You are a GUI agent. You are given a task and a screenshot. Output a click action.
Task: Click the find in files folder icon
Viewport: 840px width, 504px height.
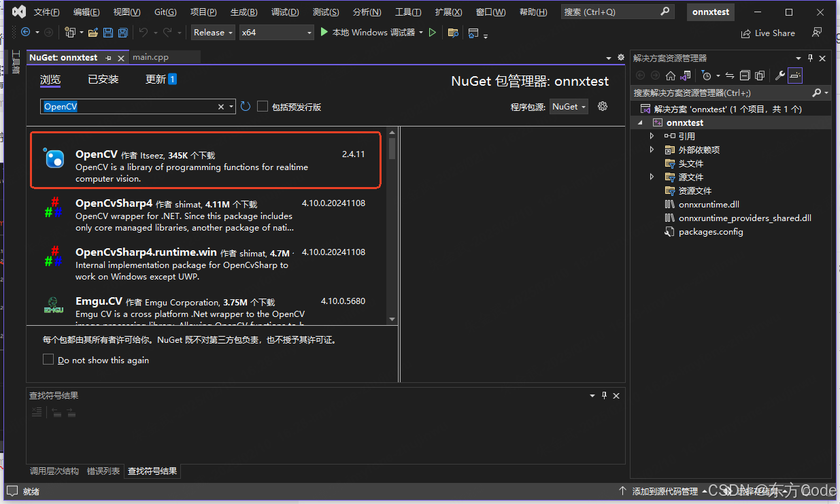[453, 33]
